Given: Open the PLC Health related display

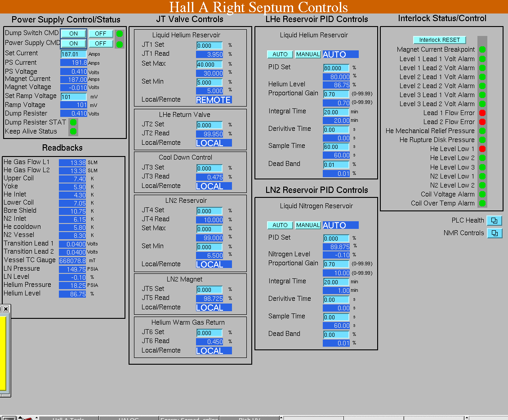Looking at the screenshot, I should (x=494, y=220).
